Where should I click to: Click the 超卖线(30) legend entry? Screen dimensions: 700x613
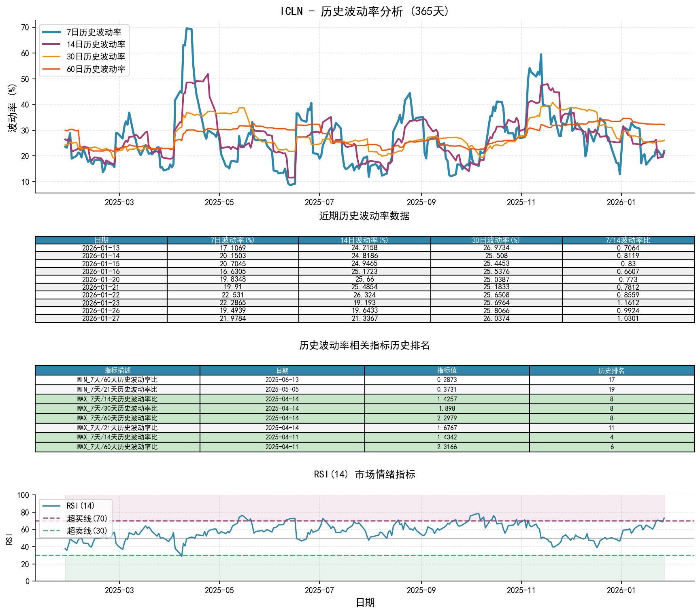87,531
